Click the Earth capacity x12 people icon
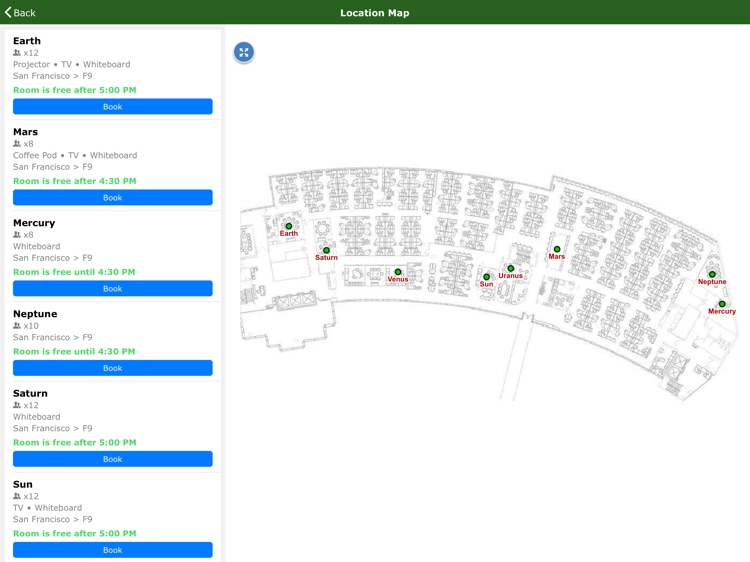 coord(17,53)
